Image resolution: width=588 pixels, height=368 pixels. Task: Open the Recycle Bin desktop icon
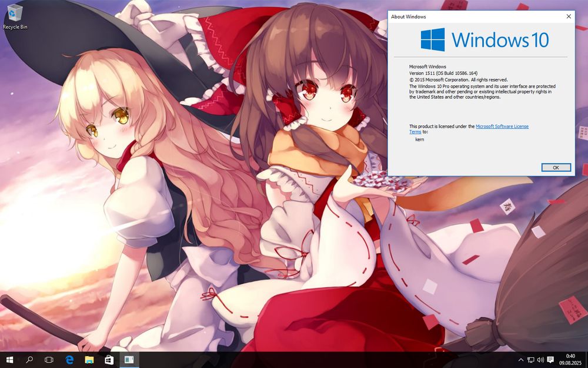coord(15,16)
